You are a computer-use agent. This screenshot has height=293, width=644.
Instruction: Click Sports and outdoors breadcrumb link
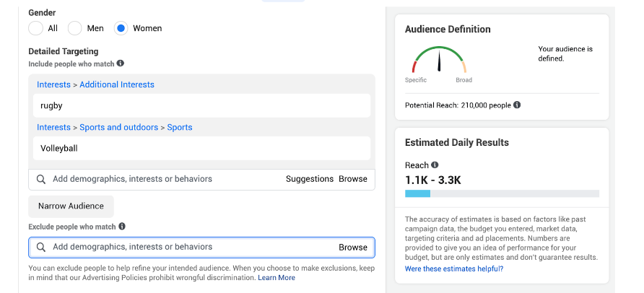tap(118, 127)
